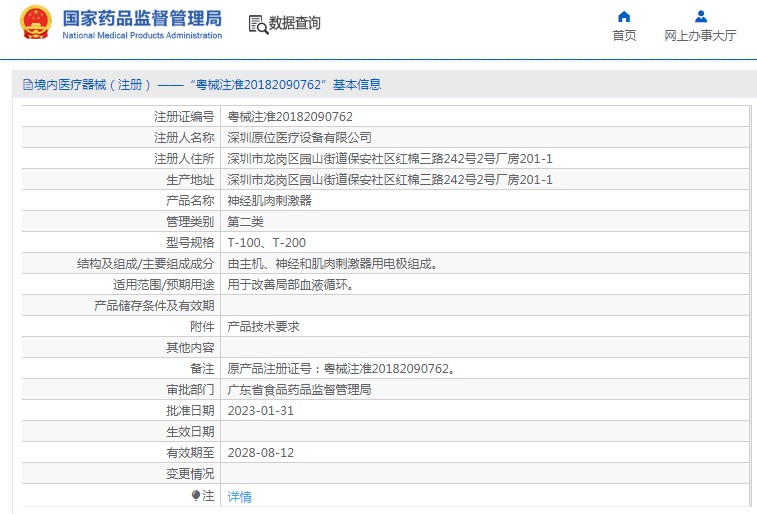Click 产品储存条件及有效期 label
The width and height of the screenshot is (757, 514).
(154, 306)
